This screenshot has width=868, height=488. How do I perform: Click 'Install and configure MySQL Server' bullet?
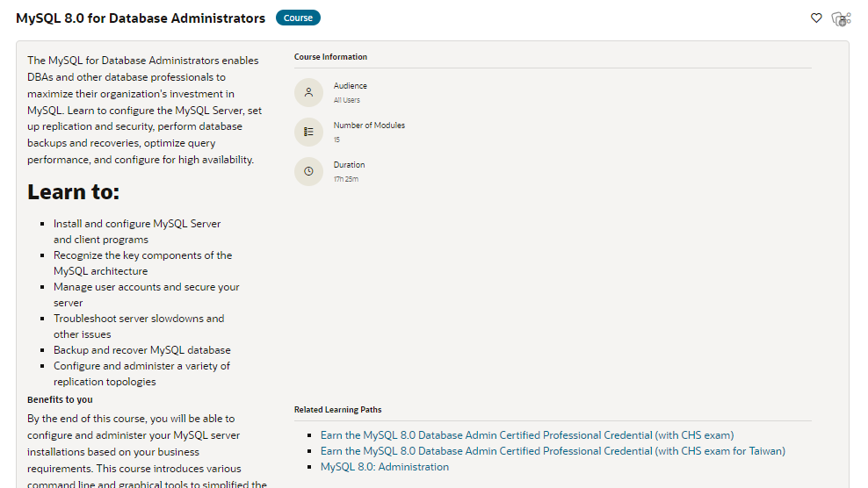[x=137, y=232]
